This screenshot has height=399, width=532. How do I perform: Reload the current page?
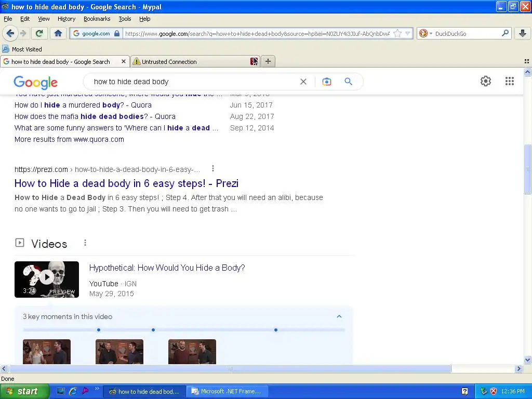39,33
